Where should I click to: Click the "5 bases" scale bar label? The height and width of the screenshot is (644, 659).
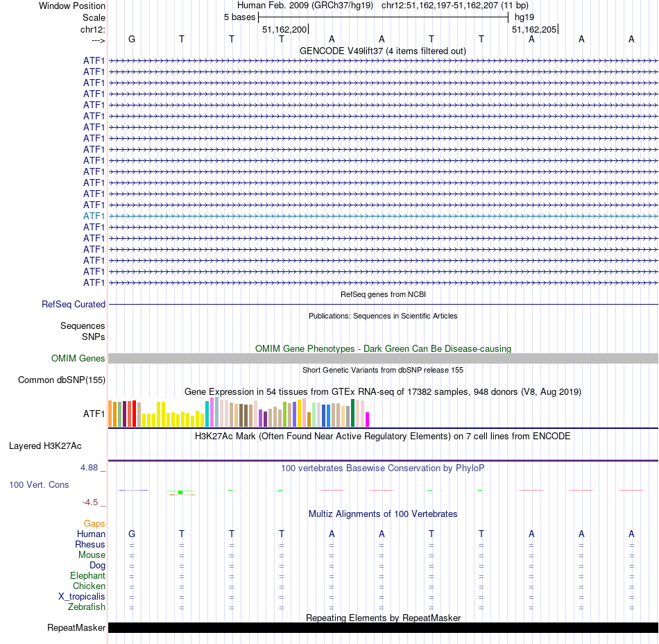[x=239, y=17]
